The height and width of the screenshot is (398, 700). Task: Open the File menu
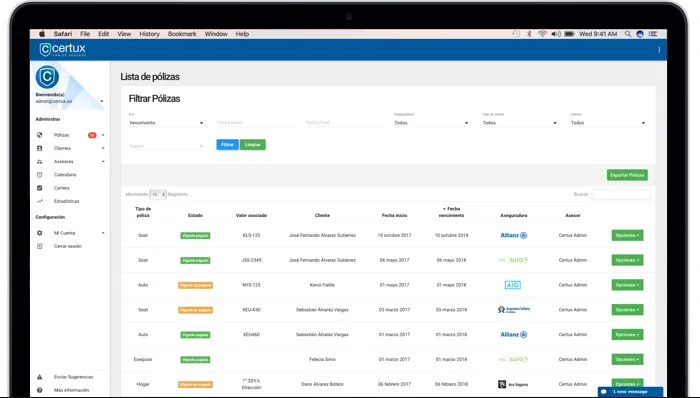85,34
